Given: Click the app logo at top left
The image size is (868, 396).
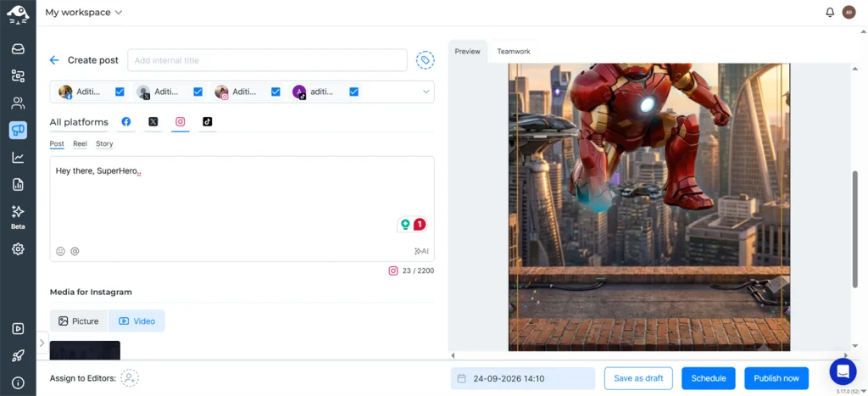Looking at the screenshot, I should 18,14.
